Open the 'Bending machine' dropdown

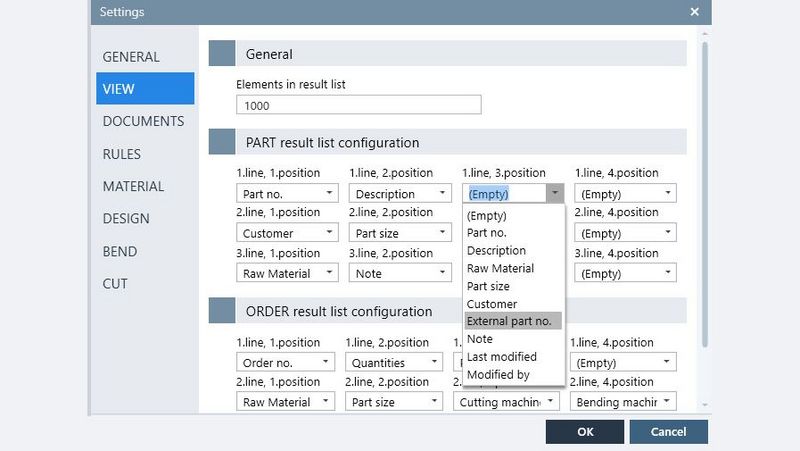pyautogui.click(x=621, y=402)
